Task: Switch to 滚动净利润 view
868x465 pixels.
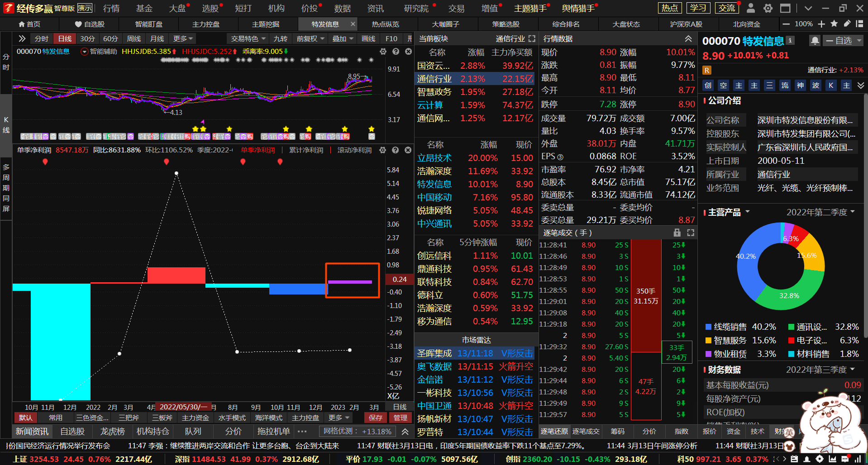Action: tap(354, 150)
